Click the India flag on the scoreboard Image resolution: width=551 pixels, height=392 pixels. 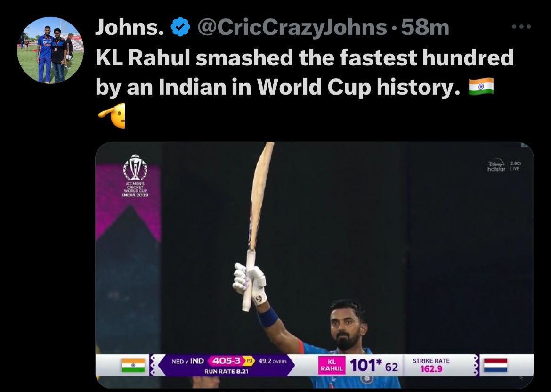click(x=133, y=365)
